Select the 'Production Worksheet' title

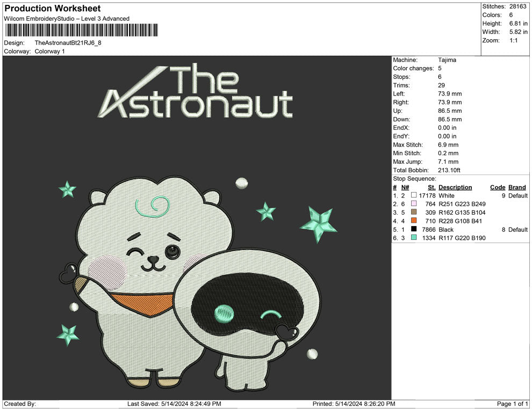(53, 9)
